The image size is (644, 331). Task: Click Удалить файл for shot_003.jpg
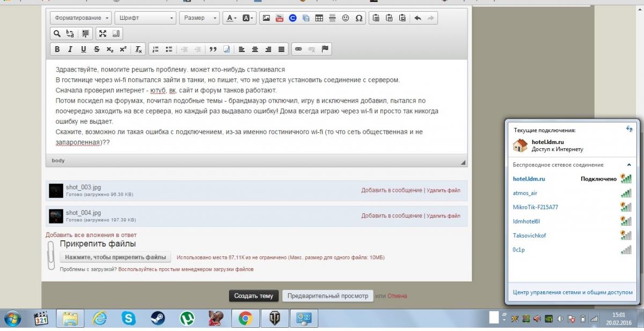(x=443, y=190)
